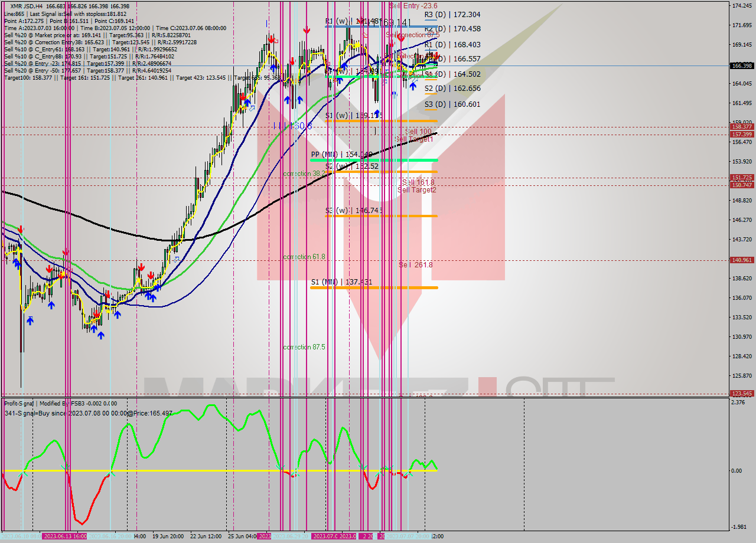Click the 'Sell 100' level label
The width and height of the screenshot is (756, 543).
coord(418,132)
